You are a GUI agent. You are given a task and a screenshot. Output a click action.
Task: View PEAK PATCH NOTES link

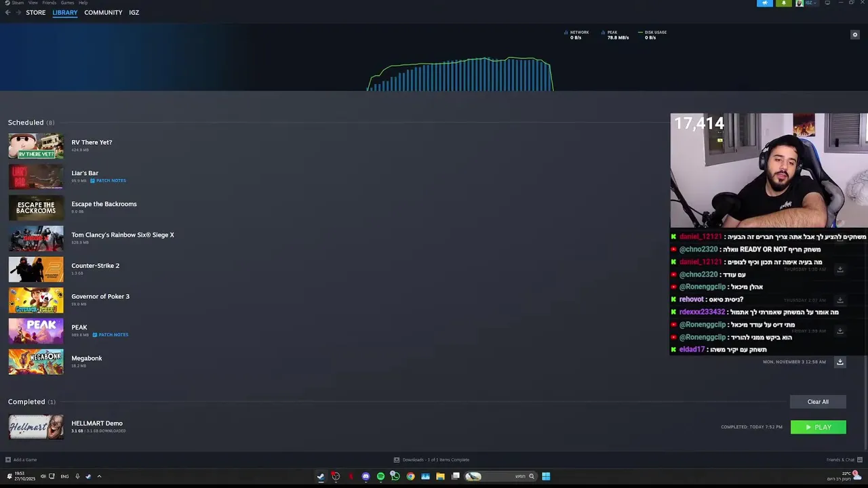click(x=111, y=335)
